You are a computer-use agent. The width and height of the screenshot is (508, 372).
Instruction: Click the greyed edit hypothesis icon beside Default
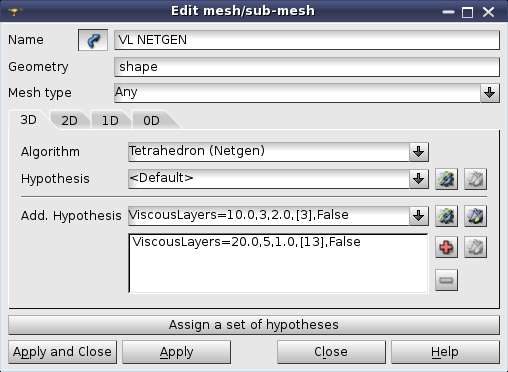(x=475, y=179)
